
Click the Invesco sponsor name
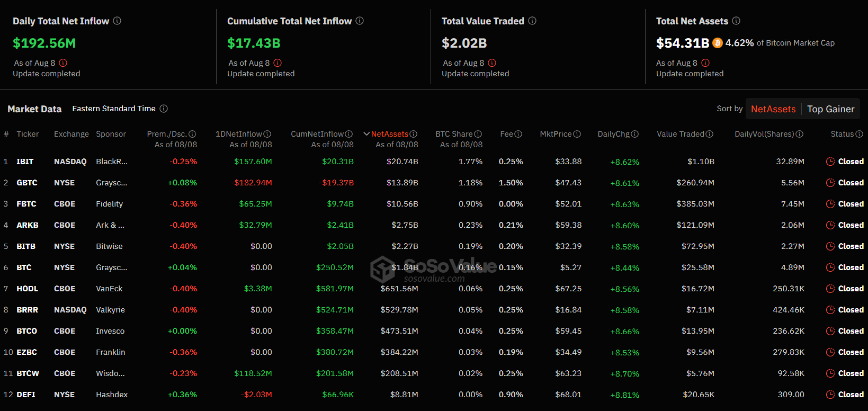click(x=110, y=331)
